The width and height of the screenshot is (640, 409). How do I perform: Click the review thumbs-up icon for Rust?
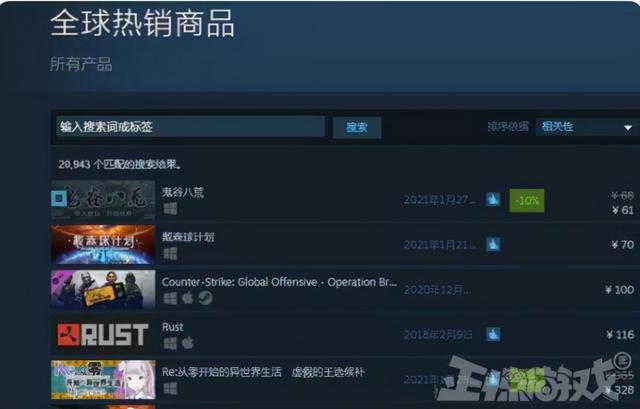click(x=493, y=334)
